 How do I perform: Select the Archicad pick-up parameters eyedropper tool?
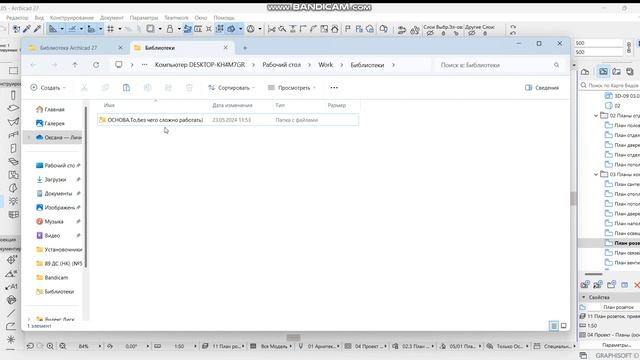point(27,29)
